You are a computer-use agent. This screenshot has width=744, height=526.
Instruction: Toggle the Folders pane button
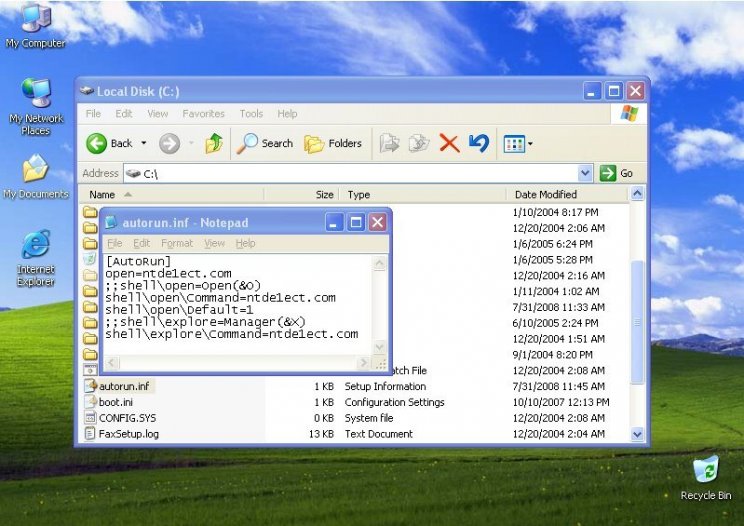click(x=333, y=143)
